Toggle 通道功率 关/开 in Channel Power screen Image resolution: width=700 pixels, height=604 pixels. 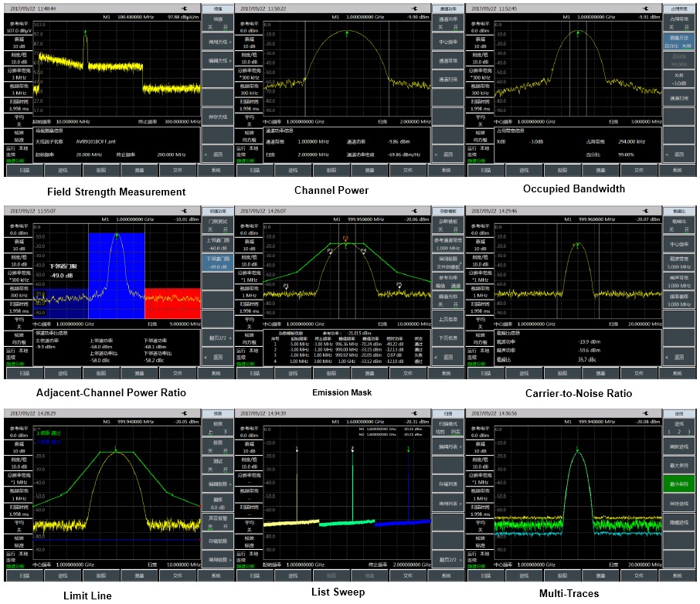click(x=448, y=22)
